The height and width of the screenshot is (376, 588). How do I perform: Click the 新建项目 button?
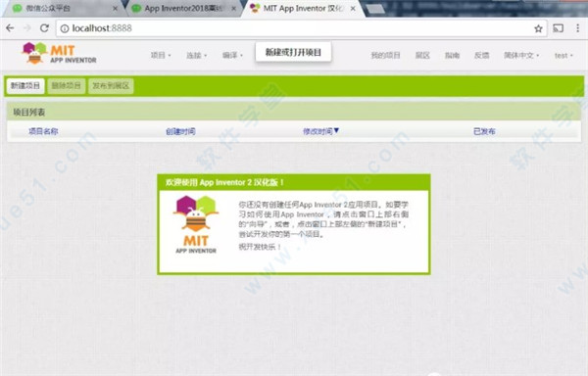click(25, 86)
